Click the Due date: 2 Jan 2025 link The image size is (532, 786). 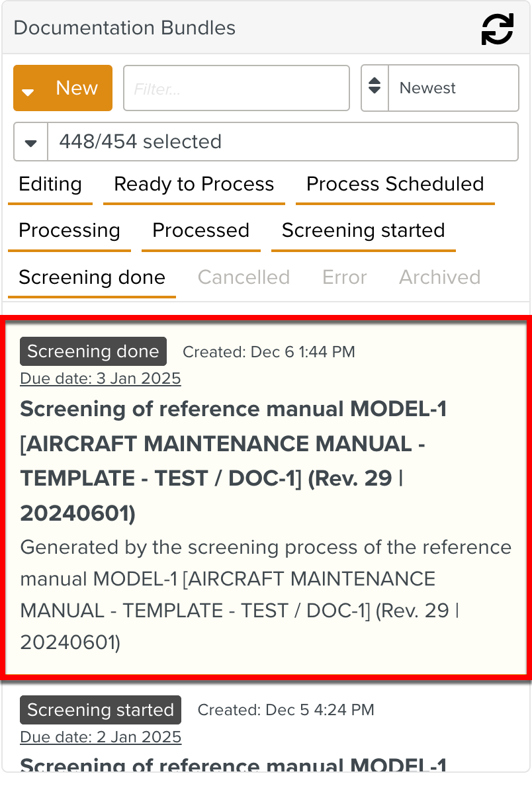coord(101,737)
